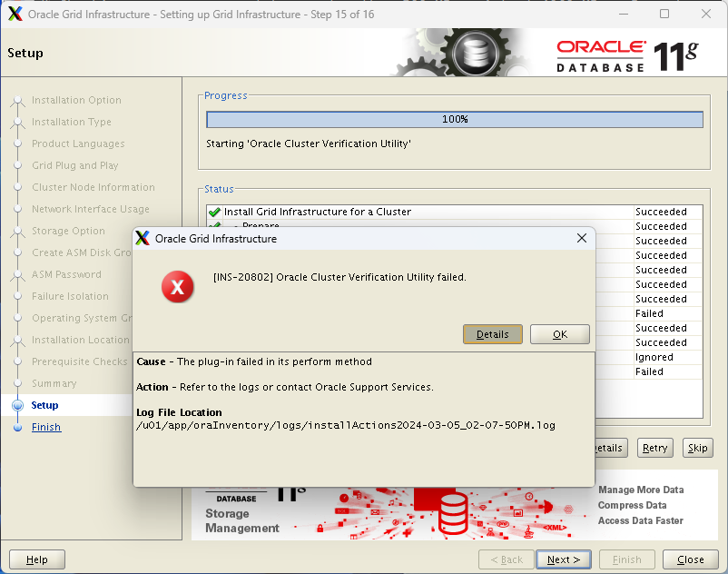
Task: Click the Oracle Database 11g logo
Action: (x=627, y=56)
